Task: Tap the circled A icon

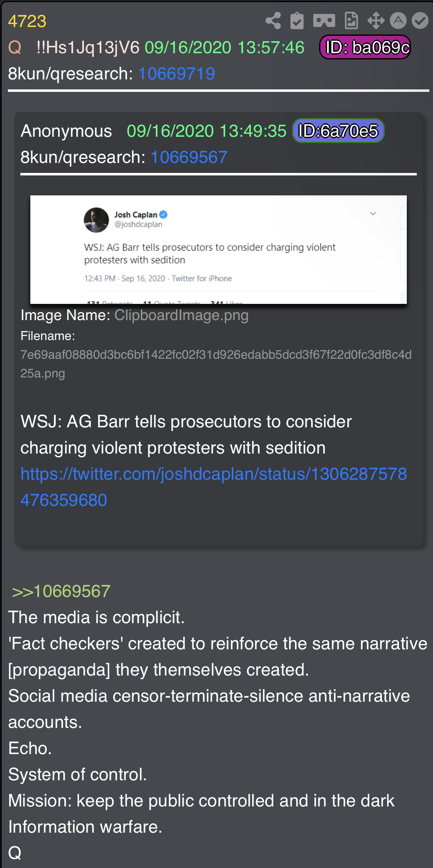Action: coord(398,21)
